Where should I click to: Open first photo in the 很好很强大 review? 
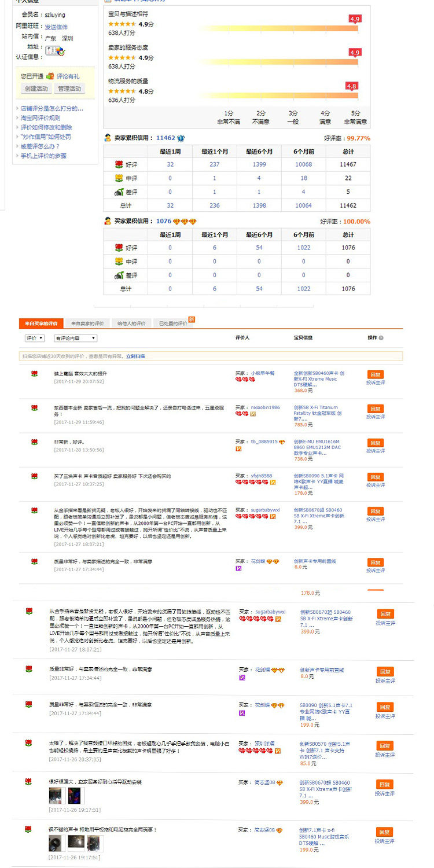pos(56,795)
